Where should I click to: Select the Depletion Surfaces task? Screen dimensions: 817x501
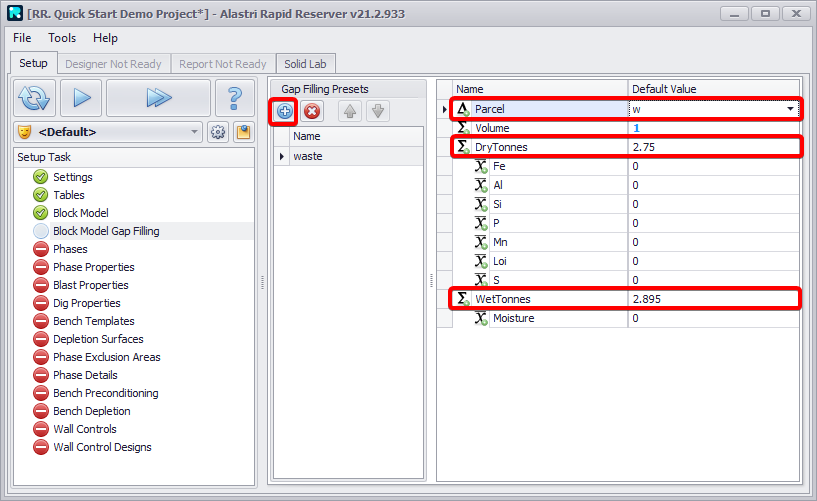pos(98,339)
